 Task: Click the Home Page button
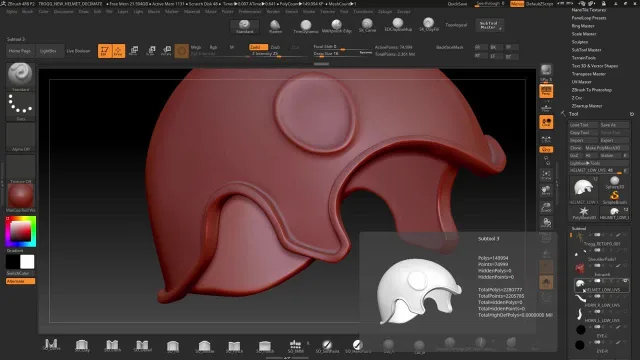pos(20,51)
